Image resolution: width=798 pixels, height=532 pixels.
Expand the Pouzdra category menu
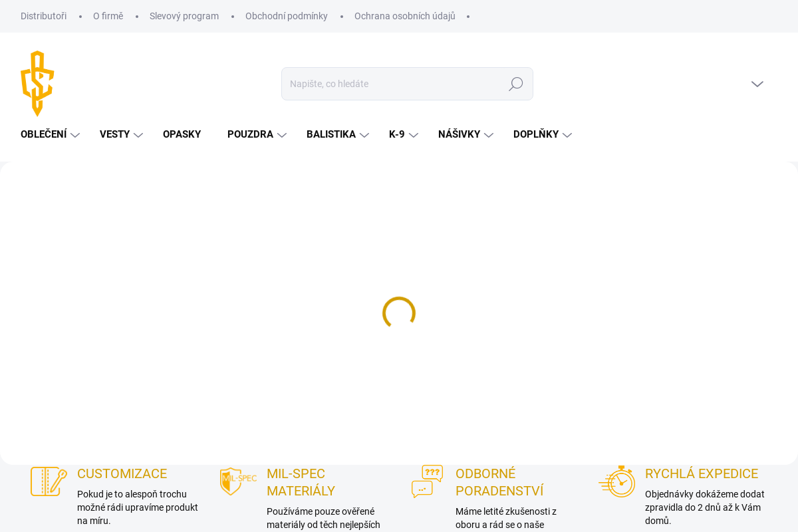256,135
